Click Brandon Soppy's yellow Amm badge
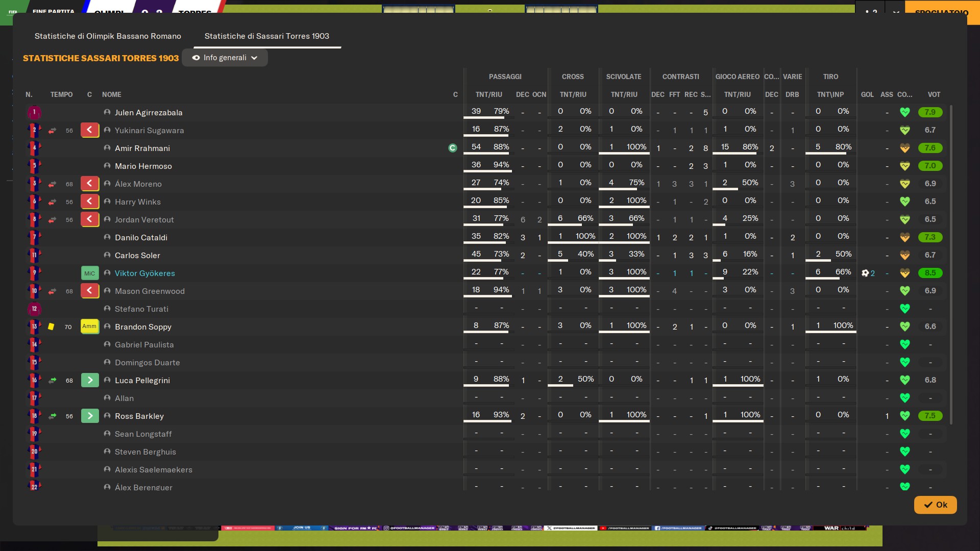980x551 pixels. 90,327
